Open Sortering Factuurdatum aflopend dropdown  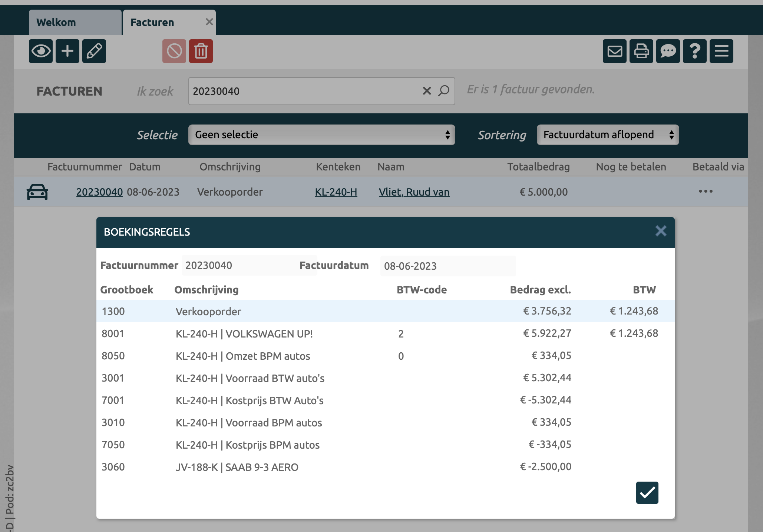608,135
